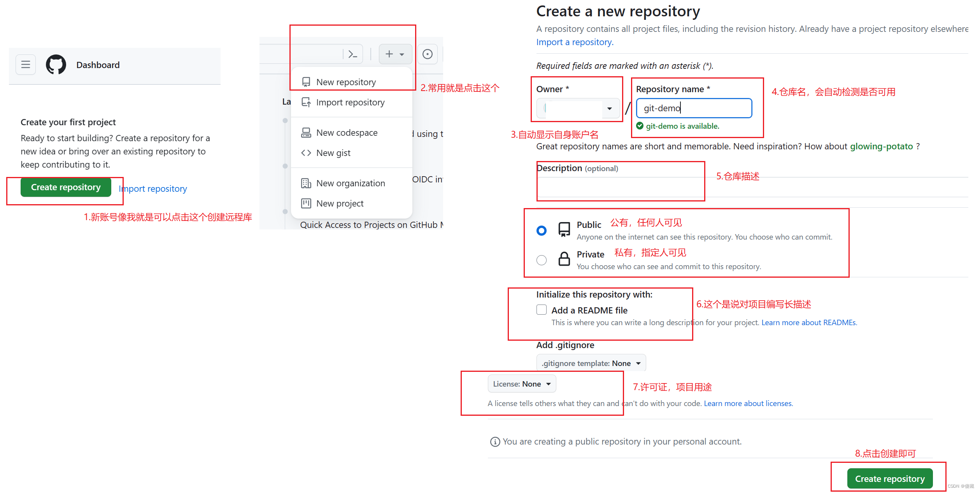The image size is (980, 492).
Task: Open Learn more about licenses link
Action: (x=748, y=403)
